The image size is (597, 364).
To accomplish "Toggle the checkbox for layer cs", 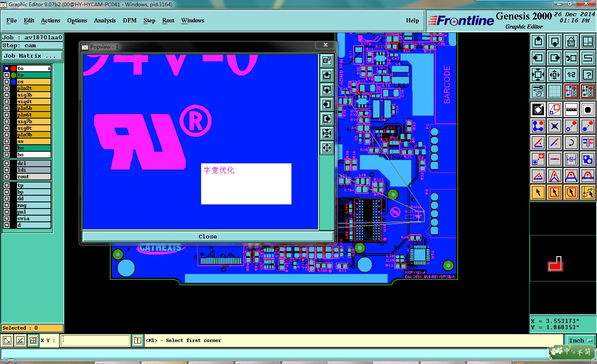I will tap(7, 82).
